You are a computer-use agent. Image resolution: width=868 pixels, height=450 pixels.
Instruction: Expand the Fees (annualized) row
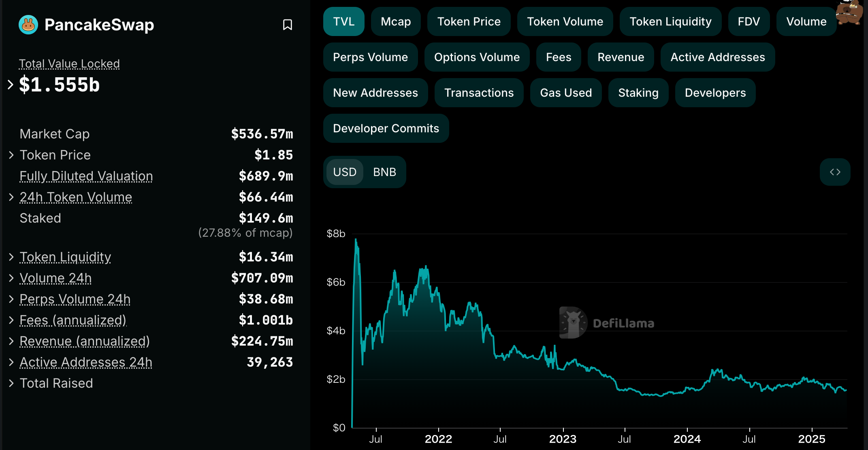11,320
